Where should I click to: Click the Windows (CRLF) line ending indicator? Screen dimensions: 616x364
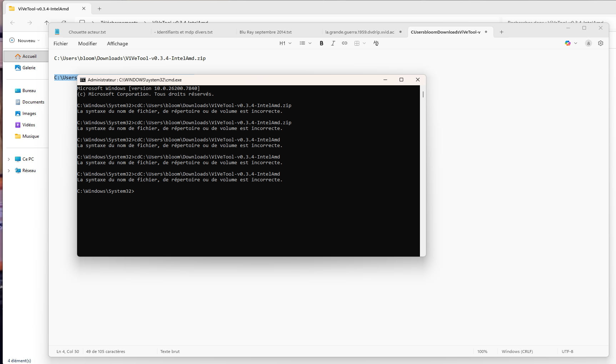(517, 352)
